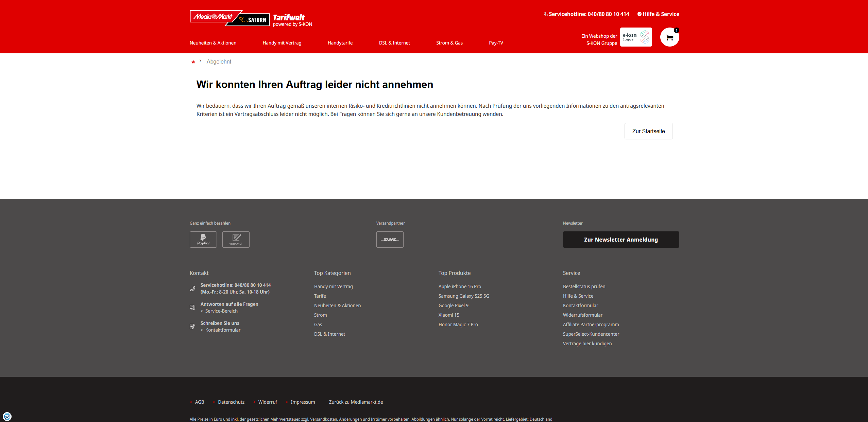Select the PayPal payment icon
The width and height of the screenshot is (868, 422).
[x=203, y=240]
